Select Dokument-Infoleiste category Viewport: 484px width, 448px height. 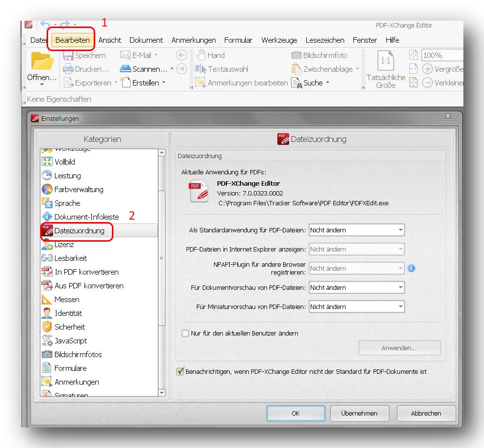click(x=99, y=217)
